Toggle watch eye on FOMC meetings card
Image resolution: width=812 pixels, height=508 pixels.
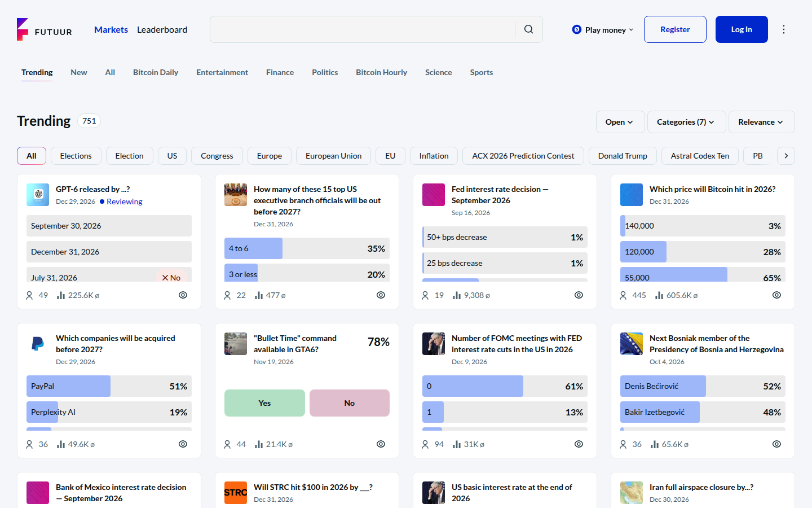(579, 444)
